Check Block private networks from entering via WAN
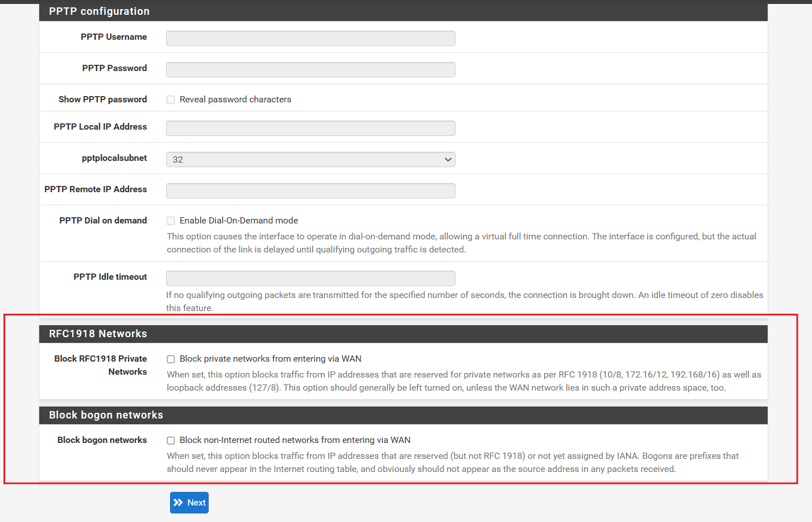The width and height of the screenshot is (812, 522). click(x=171, y=359)
